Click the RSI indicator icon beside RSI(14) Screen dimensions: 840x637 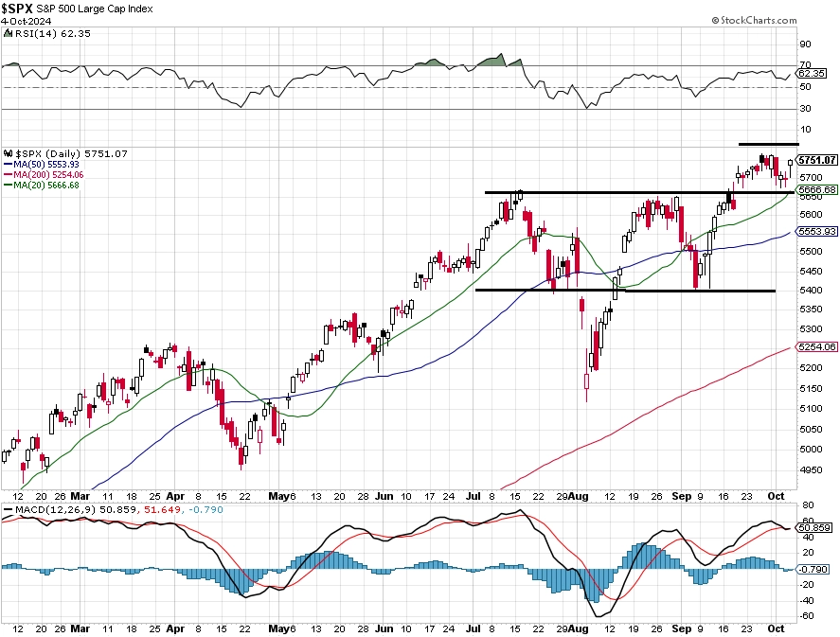(x=8, y=33)
